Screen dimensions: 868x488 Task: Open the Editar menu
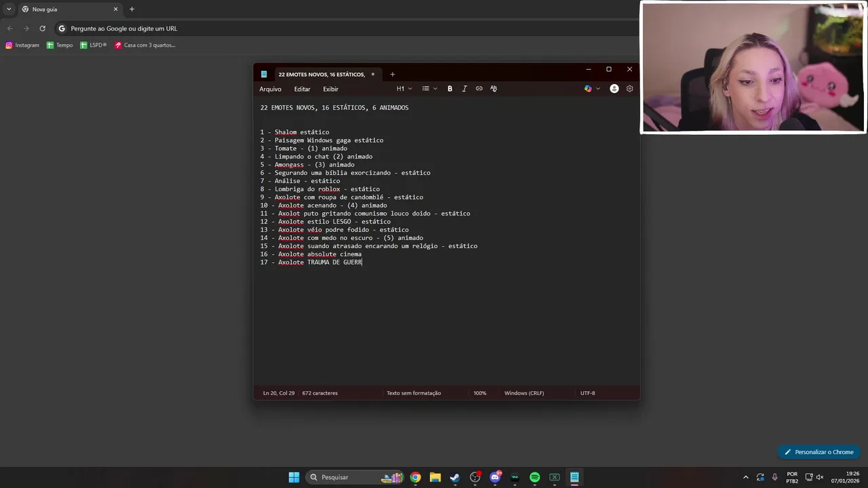pos(302,89)
